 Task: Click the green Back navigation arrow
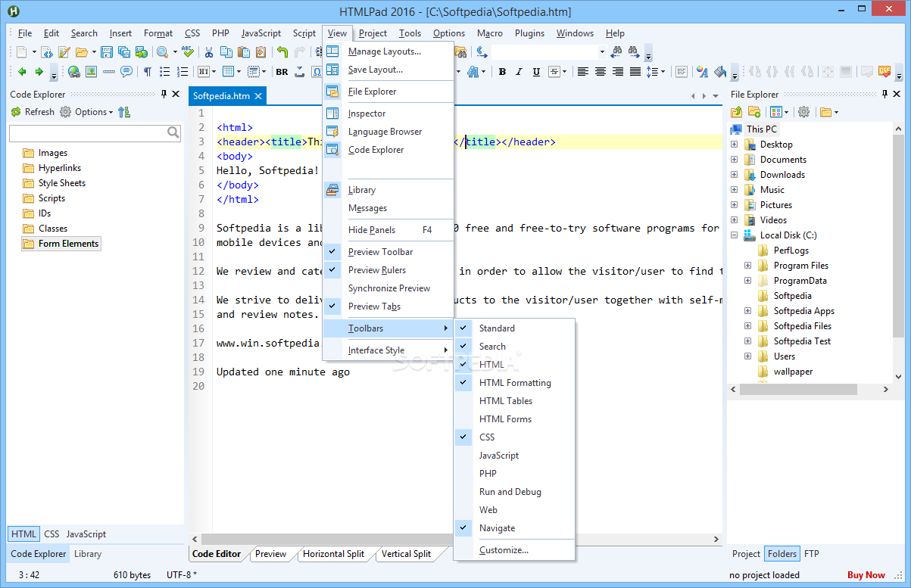point(22,72)
